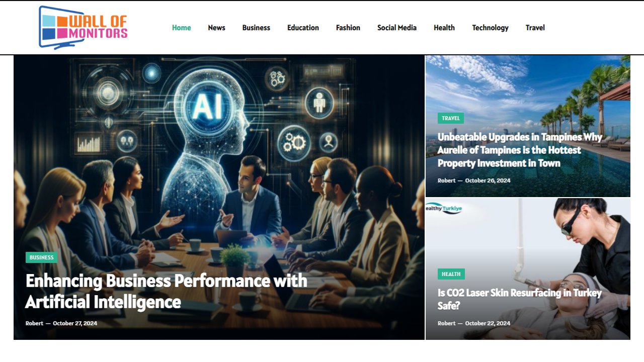The width and height of the screenshot is (644, 362).
Task: Open the Social Media section
Action: [x=397, y=28]
